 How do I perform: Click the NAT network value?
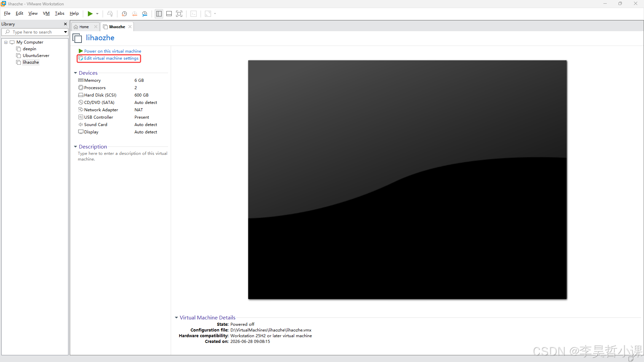coord(139,110)
